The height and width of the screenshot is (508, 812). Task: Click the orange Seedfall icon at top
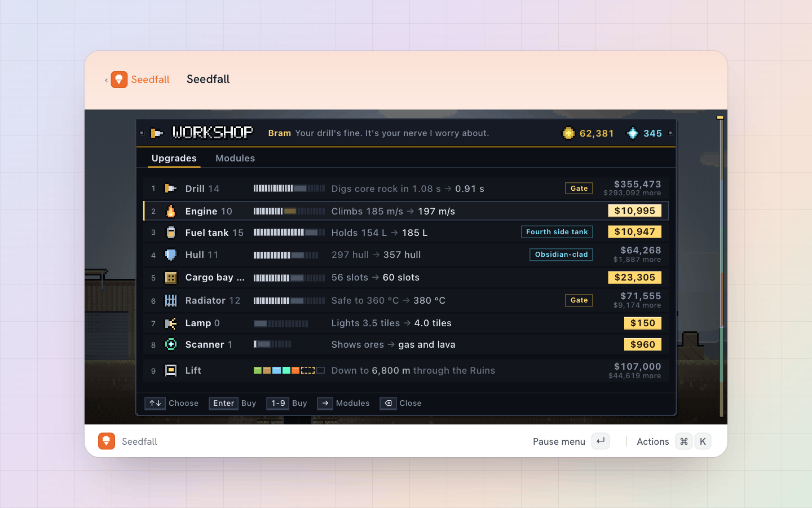tap(119, 80)
